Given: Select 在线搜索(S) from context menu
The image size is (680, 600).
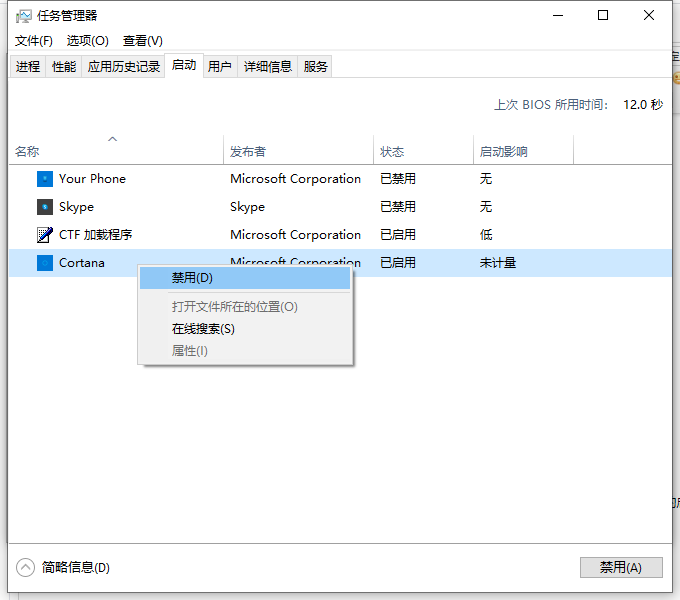Looking at the screenshot, I should (x=203, y=329).
